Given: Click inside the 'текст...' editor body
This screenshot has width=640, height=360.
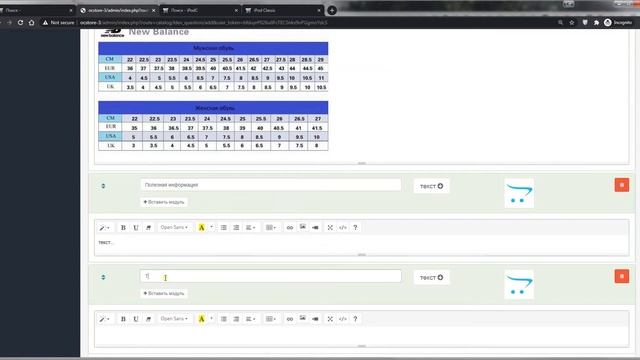Looking at the screenshot, I should click(x=362, y=244).
